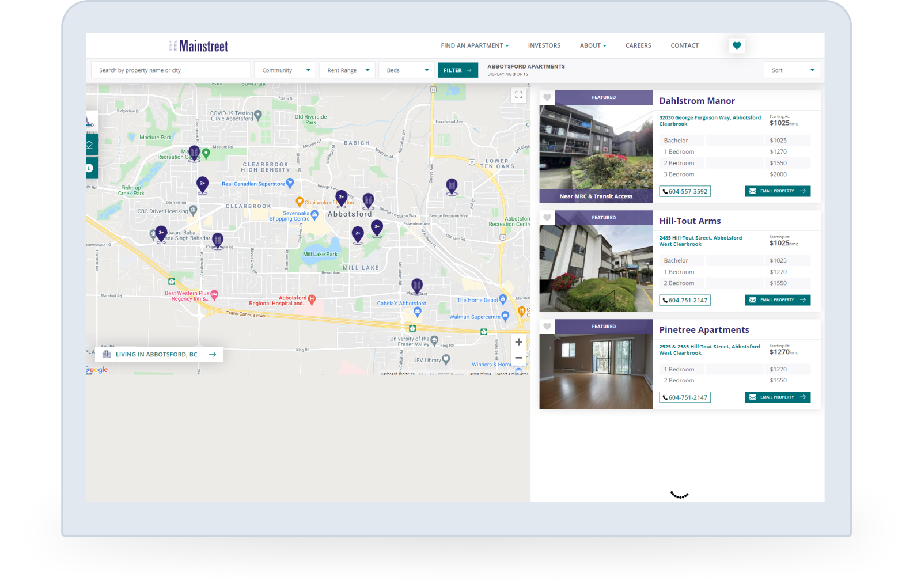Email property for Dahlstrom Manor
Image resolution: width=921 pixels, height=588 pixels.
coord(778,191)
